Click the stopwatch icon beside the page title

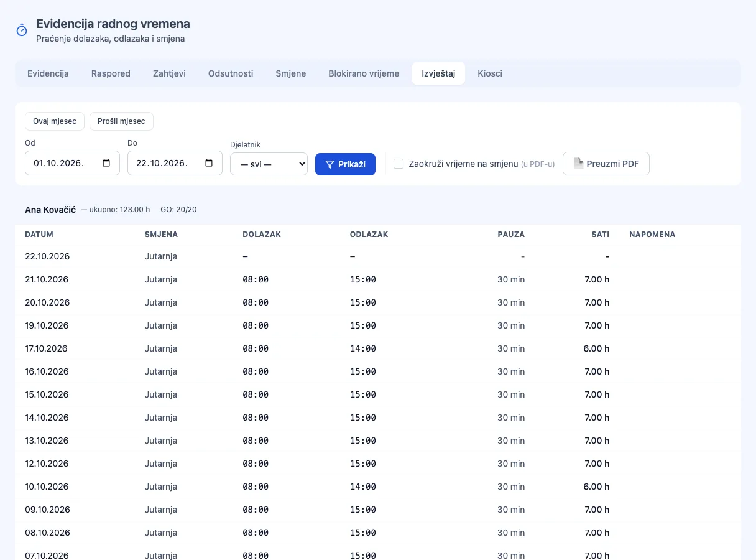click(x=22, y=30)
